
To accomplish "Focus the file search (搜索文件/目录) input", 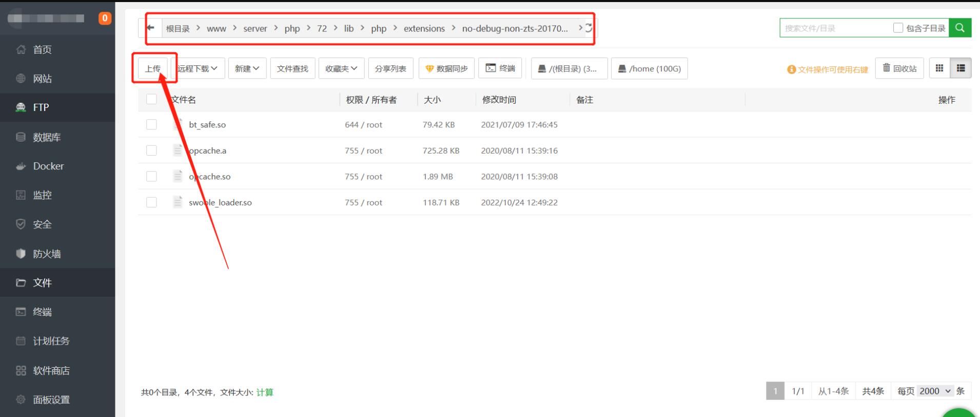I will (x=835, y=28).
